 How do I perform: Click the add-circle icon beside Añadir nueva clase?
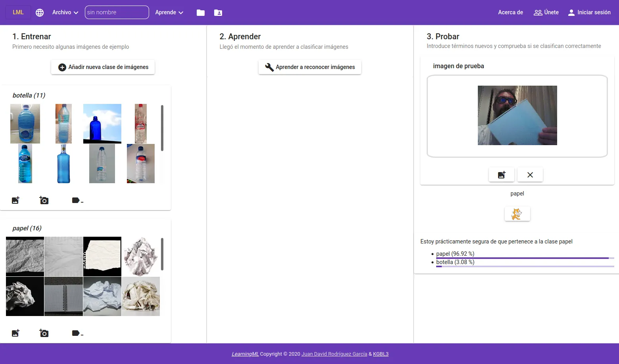pyautogui.click(x=62, y=67)
